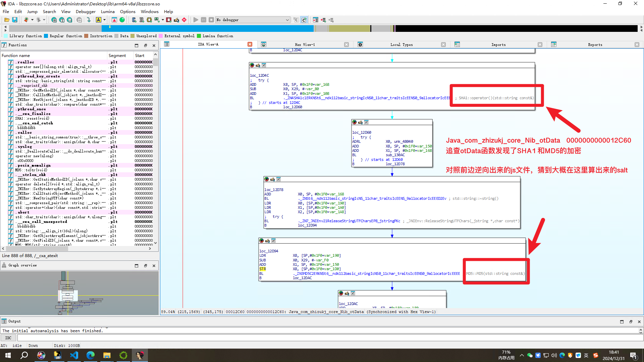
Task: Click the red breakpoint diamond icon
Action: (x=184, y=20)
